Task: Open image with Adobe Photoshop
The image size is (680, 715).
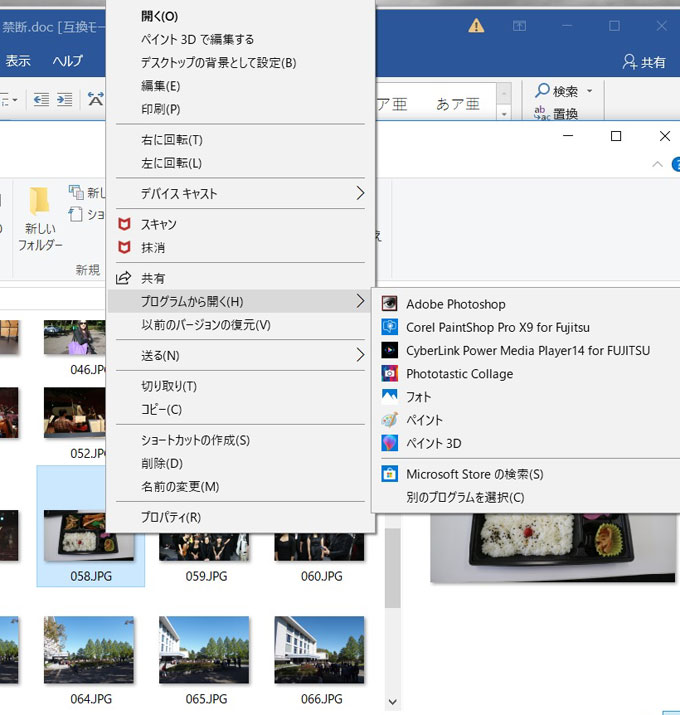Action: pyautogui.click(x=455, y=304)
